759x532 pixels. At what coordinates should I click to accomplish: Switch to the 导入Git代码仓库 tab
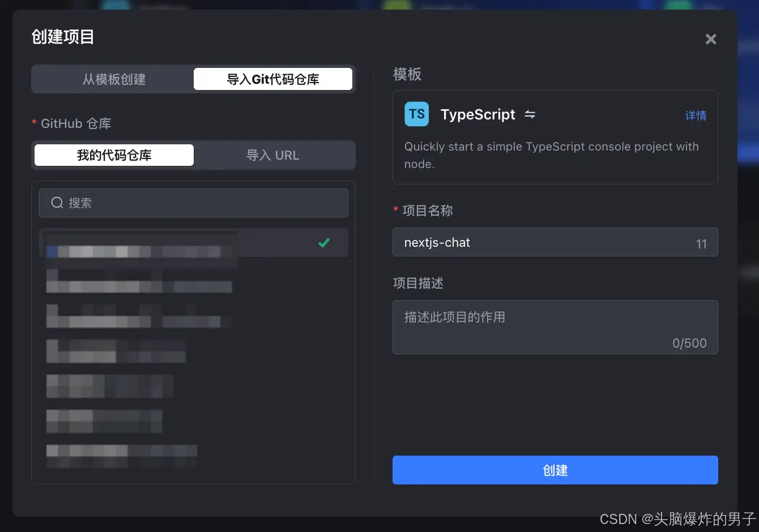pyautogui.click(x=273, y=79)
